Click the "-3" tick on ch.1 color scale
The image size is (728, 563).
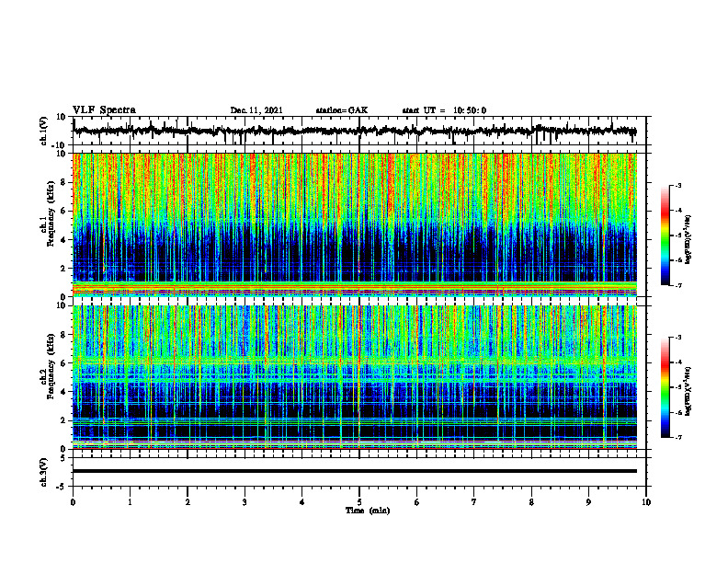678,185
